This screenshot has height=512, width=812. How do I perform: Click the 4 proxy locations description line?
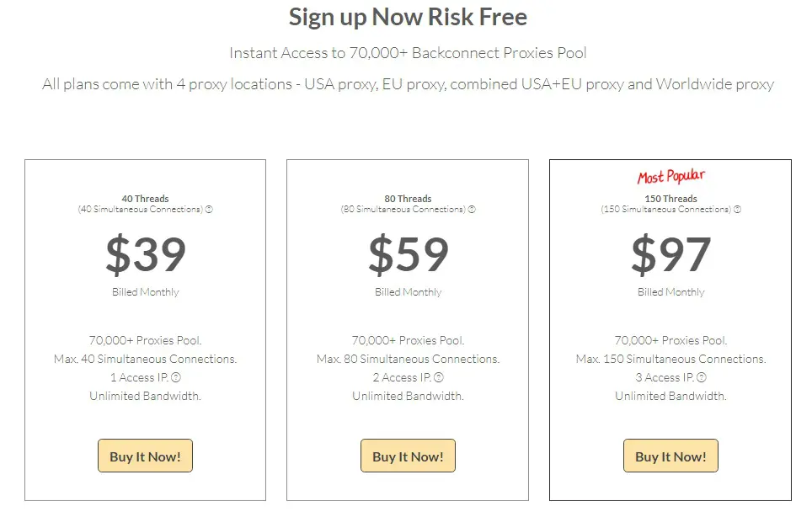(x=408, y=84)
